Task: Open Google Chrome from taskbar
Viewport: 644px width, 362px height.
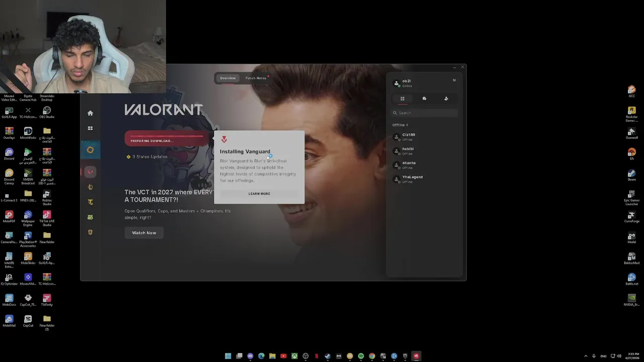Action: [x=372, y=356]
